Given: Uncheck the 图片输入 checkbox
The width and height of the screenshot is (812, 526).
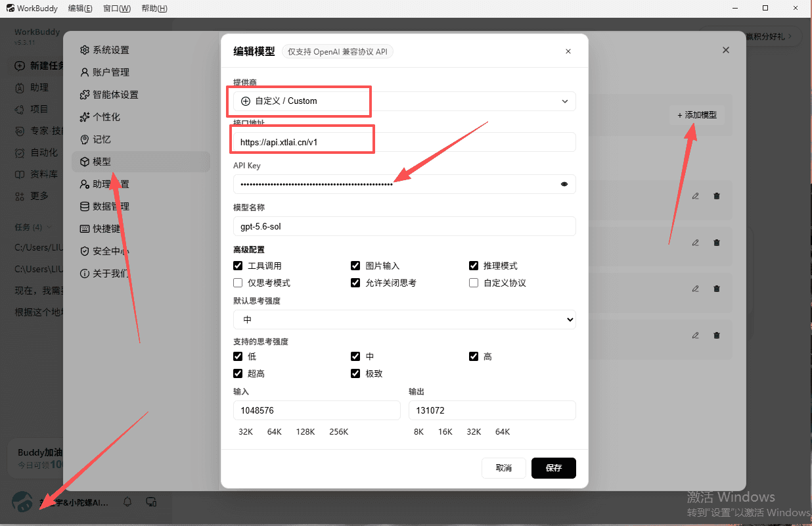Looking at the screenshot, I should (355, 266).
